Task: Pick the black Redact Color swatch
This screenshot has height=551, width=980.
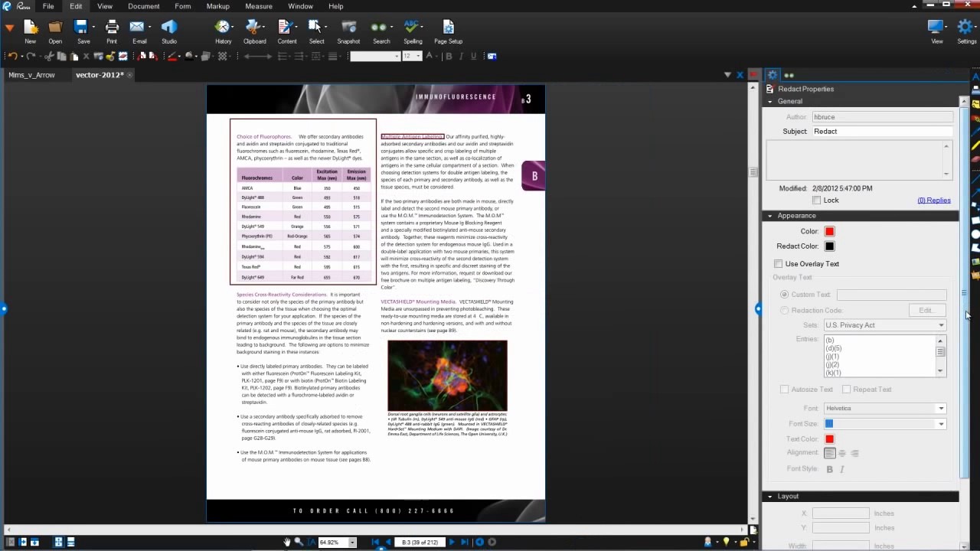Action: (829, 246)
